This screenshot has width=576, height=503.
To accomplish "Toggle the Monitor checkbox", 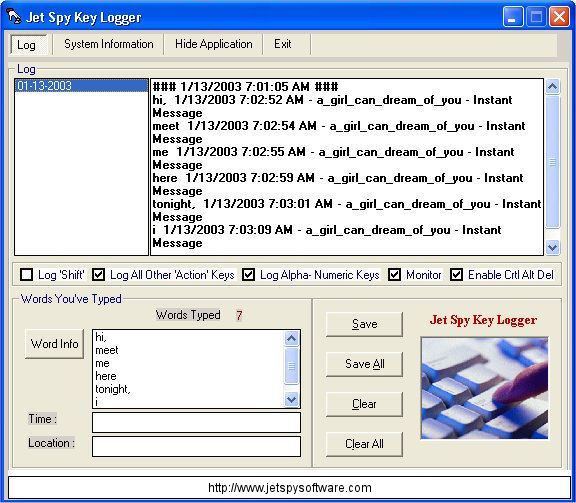I will pos(395,274).
